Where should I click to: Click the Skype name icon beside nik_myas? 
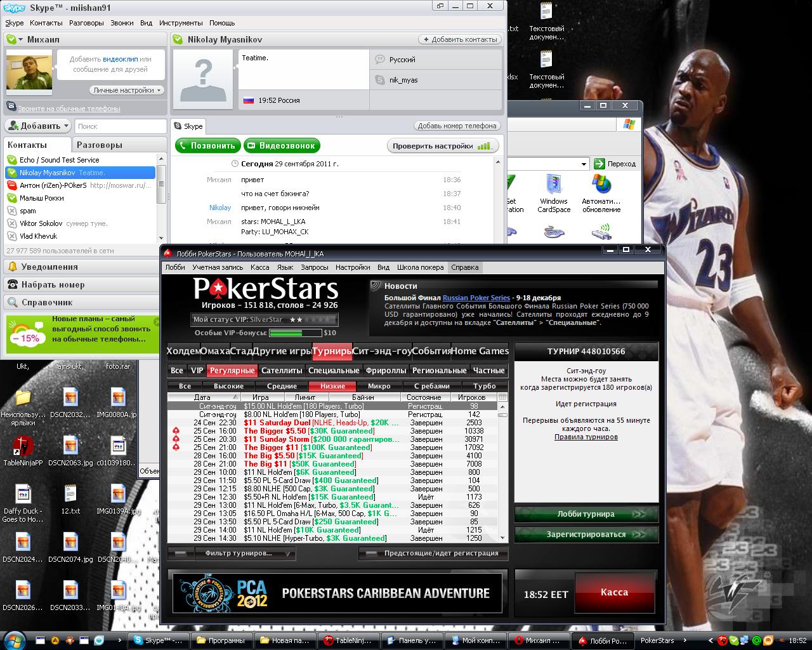coord(380,80)
